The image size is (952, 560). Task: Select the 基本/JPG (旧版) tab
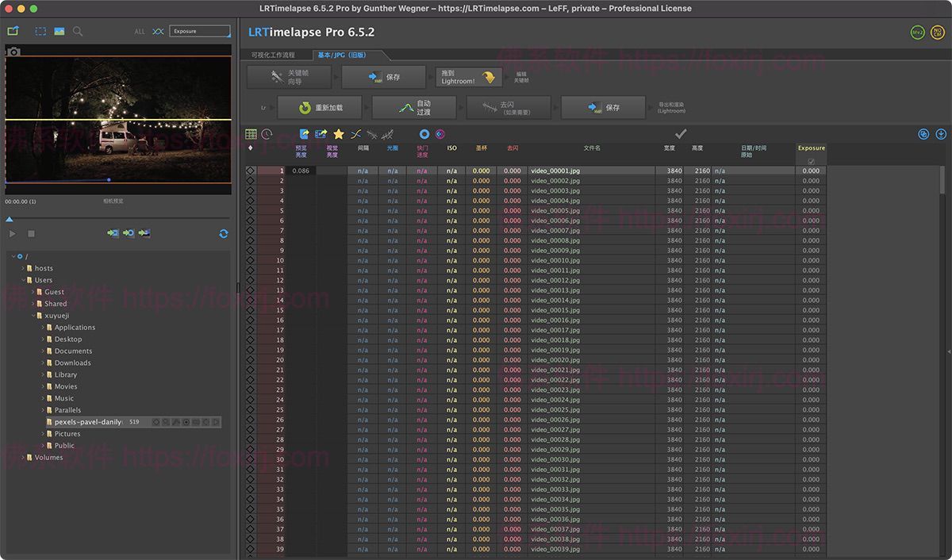click(x=341, y=56)
